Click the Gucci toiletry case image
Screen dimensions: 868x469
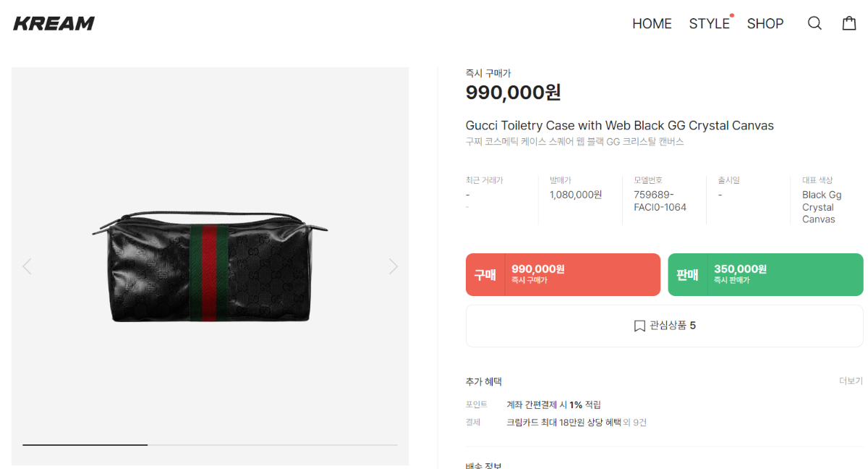(210, 266)
